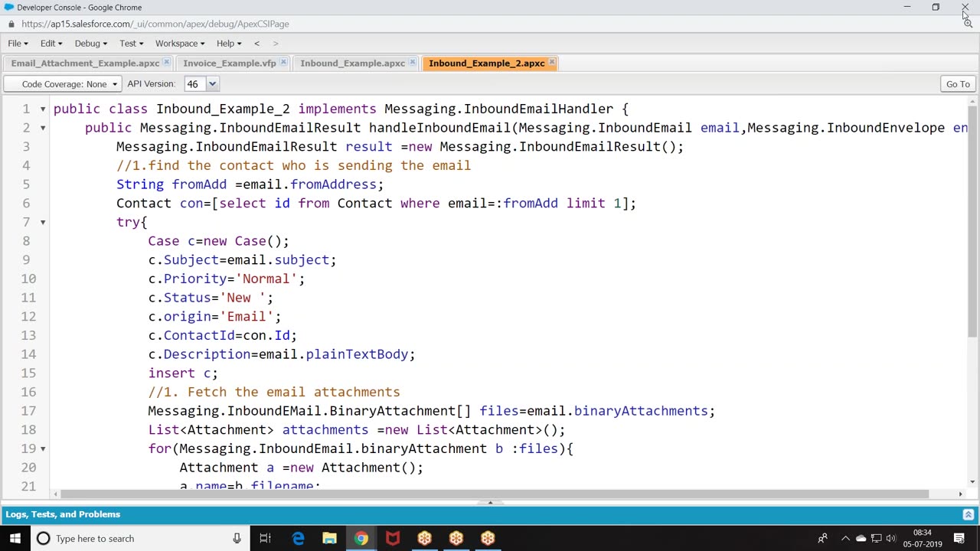Collapse the for loop fold on line 19
Screen dimensions: 980x551
(x=43, y=448)
